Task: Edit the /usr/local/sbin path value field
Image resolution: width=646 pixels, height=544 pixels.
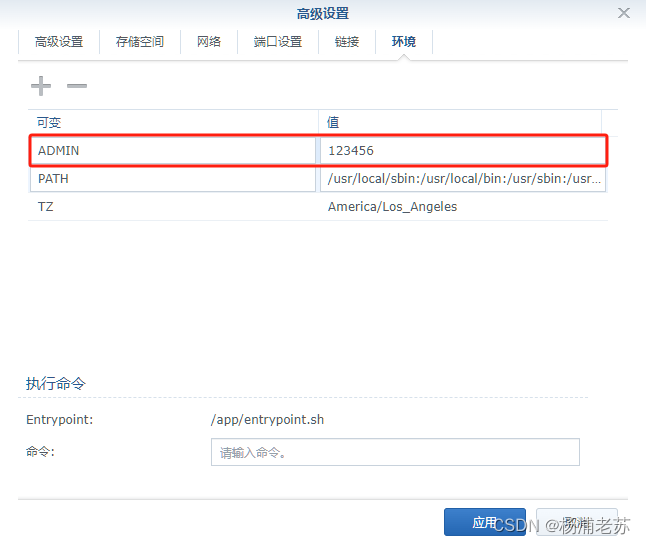Action: [x=463, y=178]
